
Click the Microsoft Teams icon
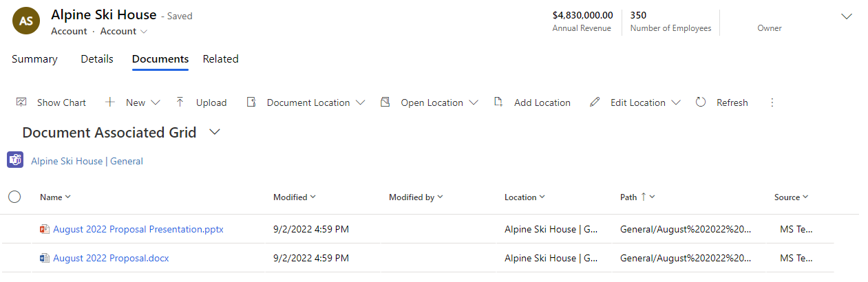click(15, 160)
